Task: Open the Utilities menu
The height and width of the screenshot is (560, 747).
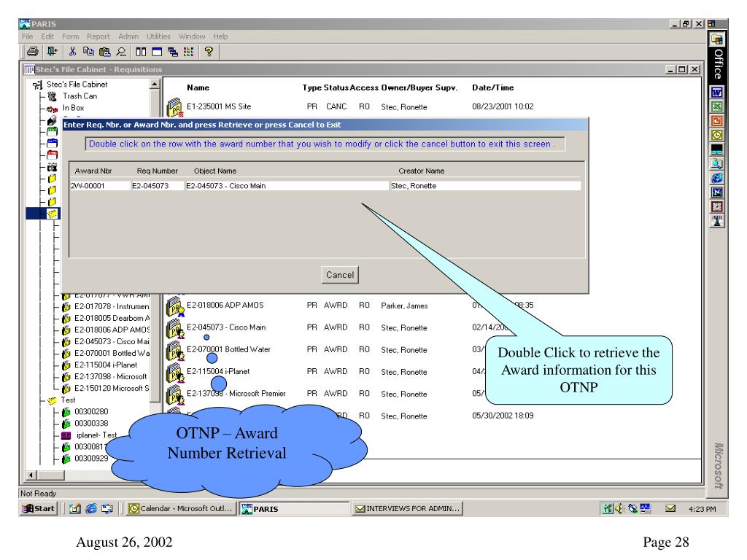Action: (x=158, y=36)
